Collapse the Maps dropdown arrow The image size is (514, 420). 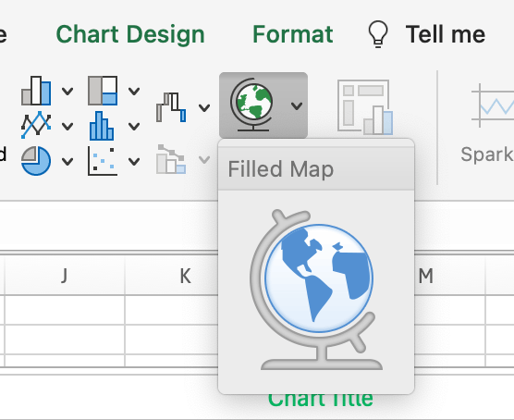(297, 105)
